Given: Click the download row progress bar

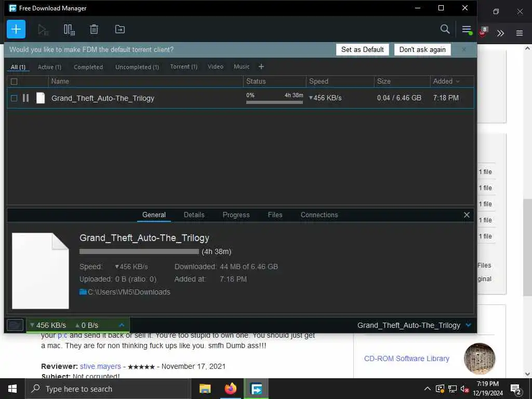Looking at the screenshot, I should pos(274,102).
